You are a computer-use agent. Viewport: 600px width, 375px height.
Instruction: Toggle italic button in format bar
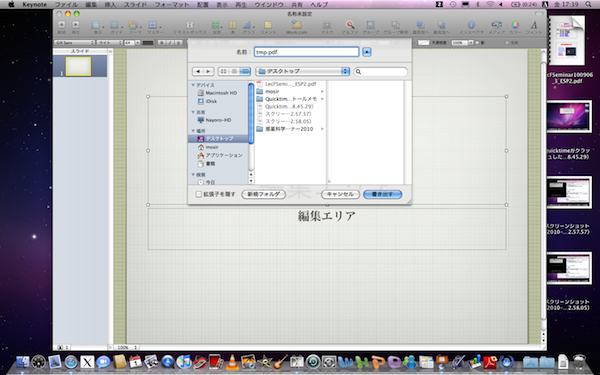[170, 43]
